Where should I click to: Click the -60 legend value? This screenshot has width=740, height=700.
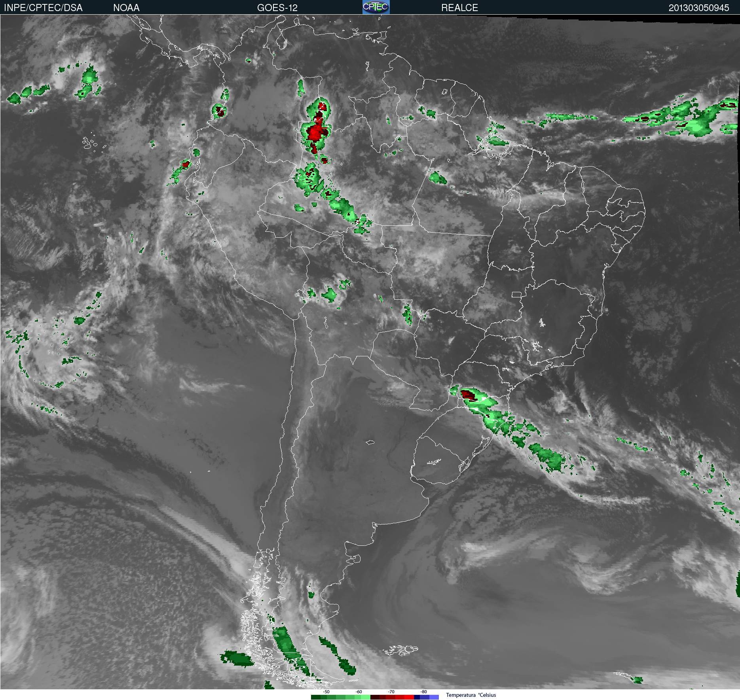click(359, 692)
